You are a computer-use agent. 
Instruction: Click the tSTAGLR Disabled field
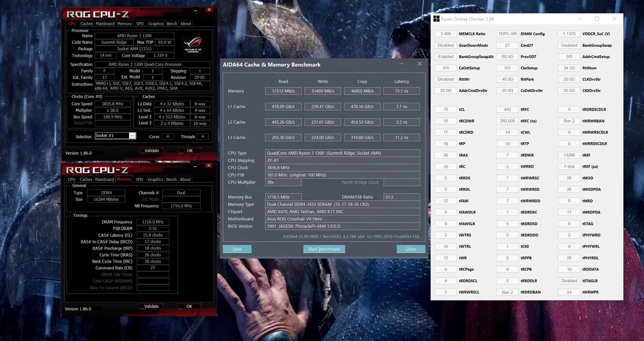[569, 281]
